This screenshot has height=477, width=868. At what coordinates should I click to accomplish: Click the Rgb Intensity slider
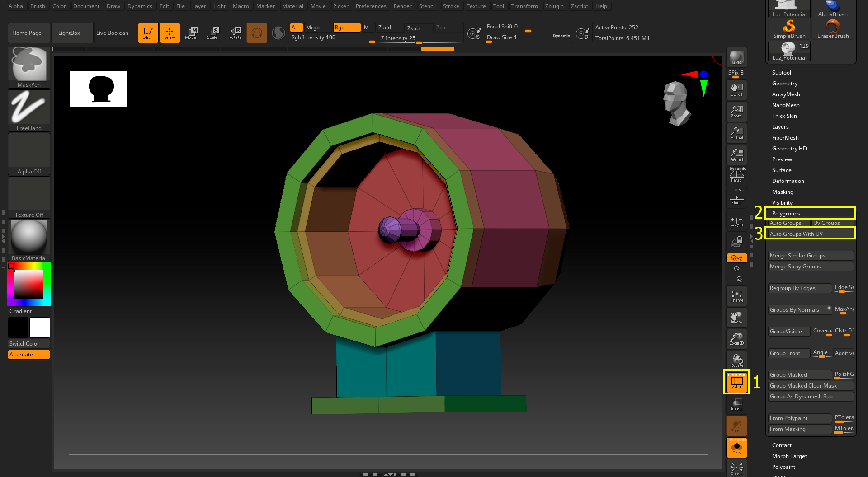coord(333,38)
